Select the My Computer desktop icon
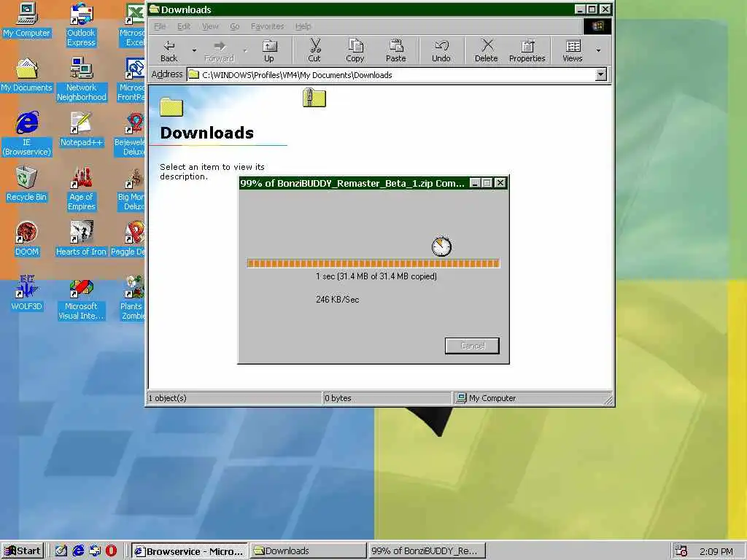Screen dimensions: 747x560 (x=26, y=20)
